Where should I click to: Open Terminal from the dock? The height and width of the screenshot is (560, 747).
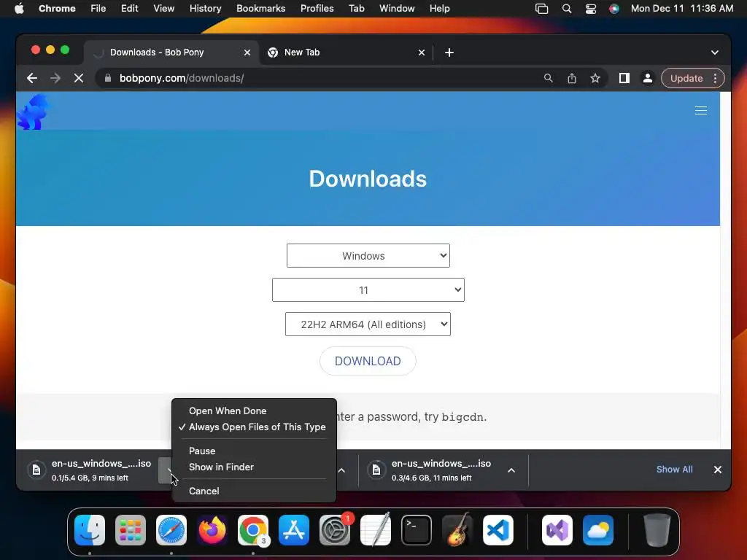[x=417, y=530]
